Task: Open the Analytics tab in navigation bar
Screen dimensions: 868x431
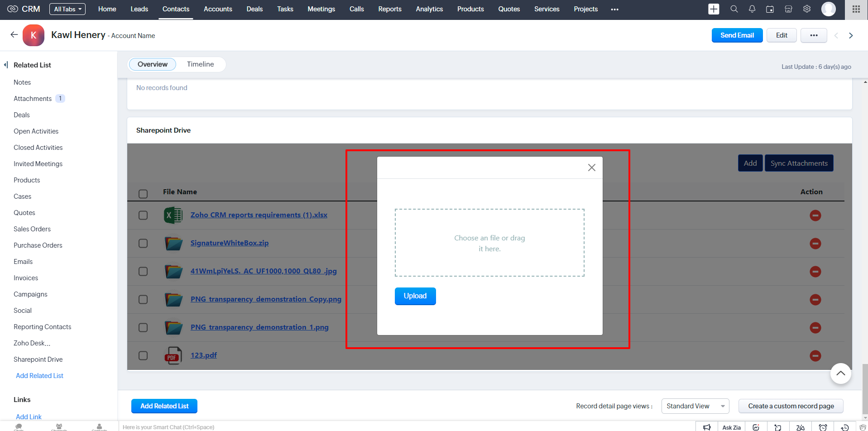Action: (429, 9)
